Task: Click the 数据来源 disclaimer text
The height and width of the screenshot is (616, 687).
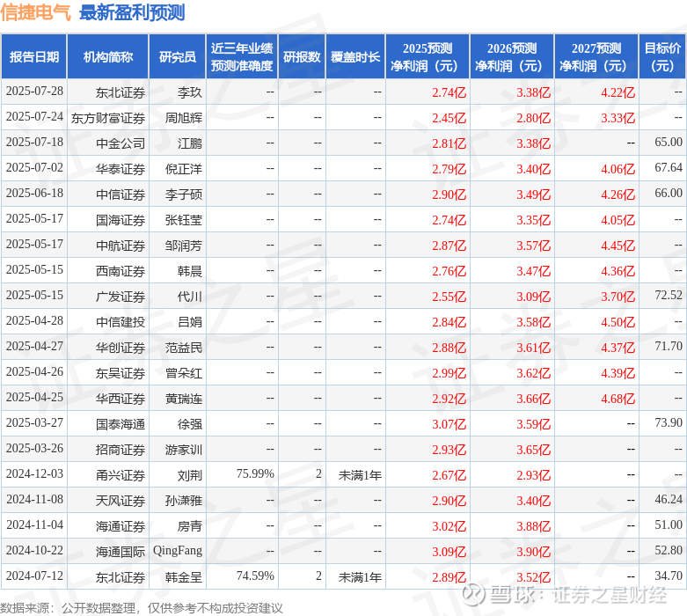Action: tap(142, 608)
